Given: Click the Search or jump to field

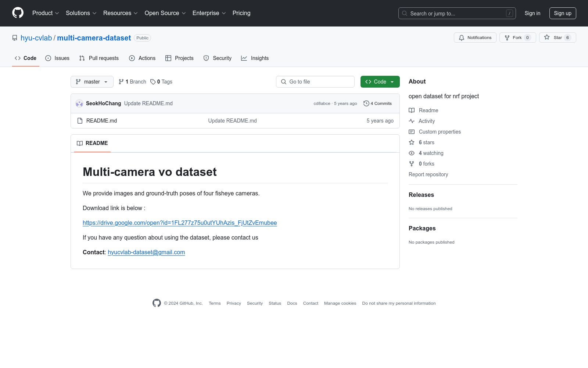Looking at the screenshot, I should click(x=457, y=13).
